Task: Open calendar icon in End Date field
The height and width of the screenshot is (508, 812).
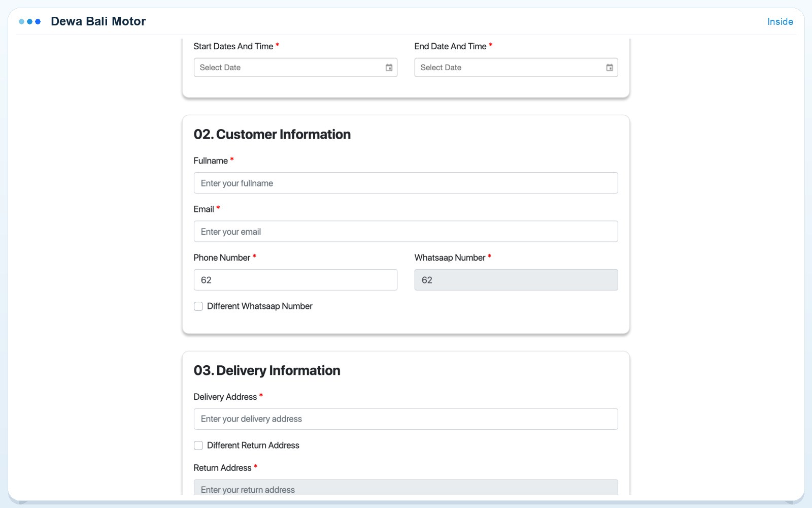Action: 610,68
